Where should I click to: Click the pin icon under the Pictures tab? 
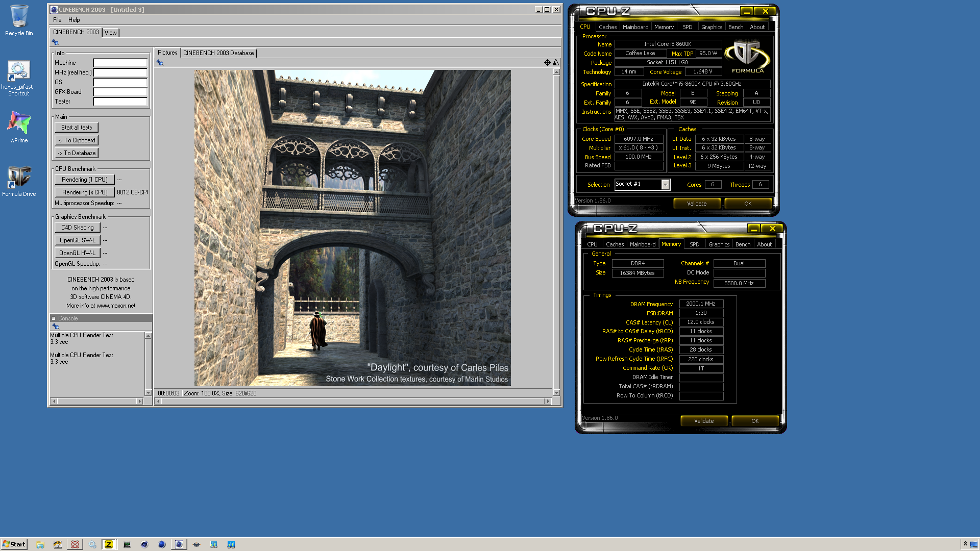coord(160,63)
